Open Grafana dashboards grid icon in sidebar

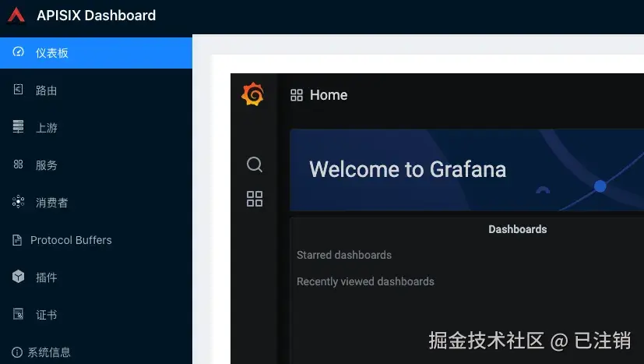(255, 199)
